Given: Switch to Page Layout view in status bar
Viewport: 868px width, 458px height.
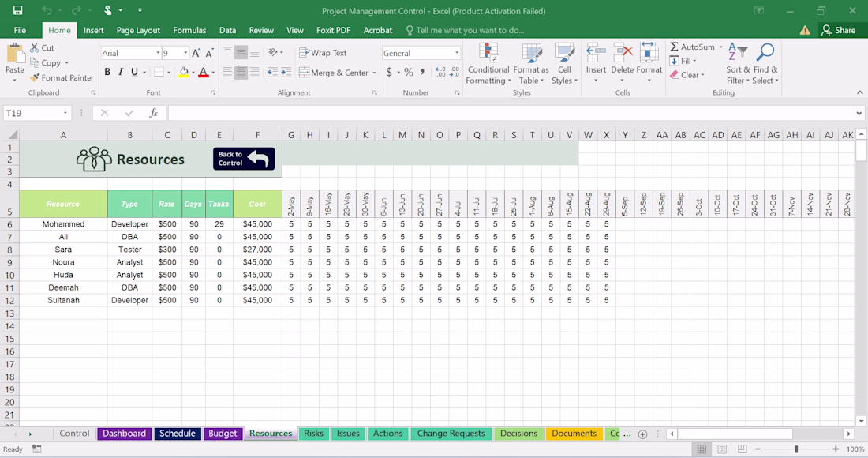Looking at the screenshot, I should point(722,449).
